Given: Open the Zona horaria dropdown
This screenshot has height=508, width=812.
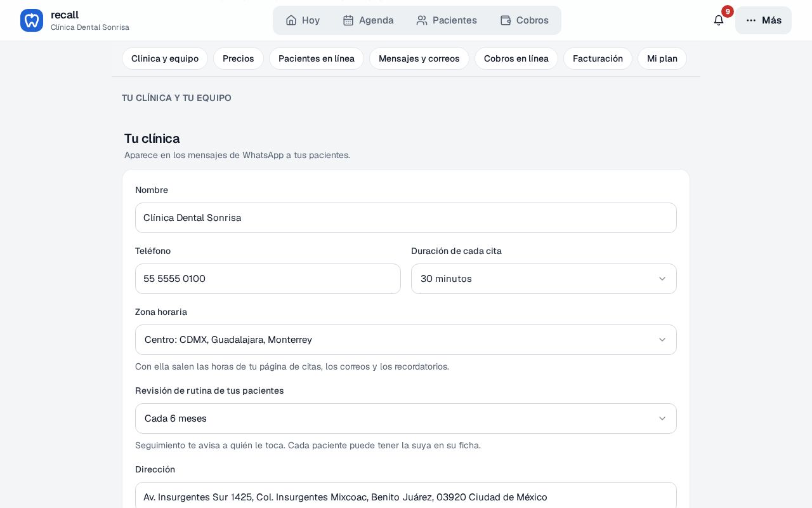Looking at the screenshot, I should tap(406, 340).
